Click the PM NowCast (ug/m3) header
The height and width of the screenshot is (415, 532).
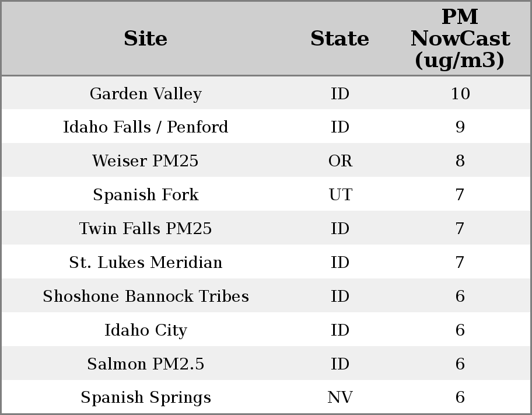click(460, 39)
